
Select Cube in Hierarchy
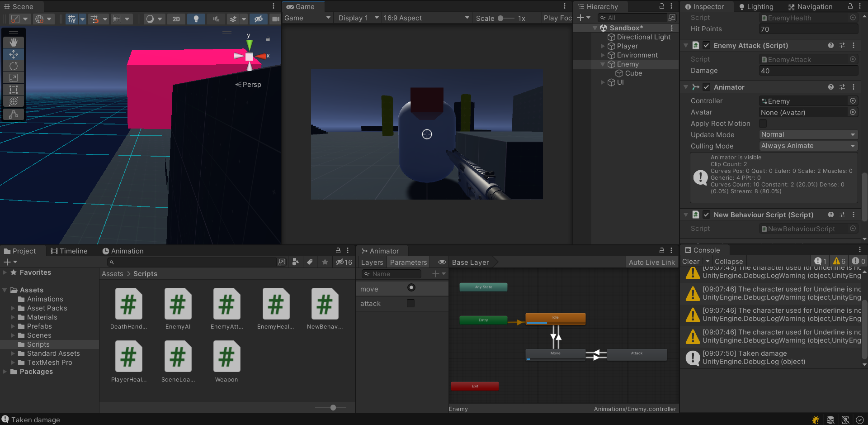633,73
